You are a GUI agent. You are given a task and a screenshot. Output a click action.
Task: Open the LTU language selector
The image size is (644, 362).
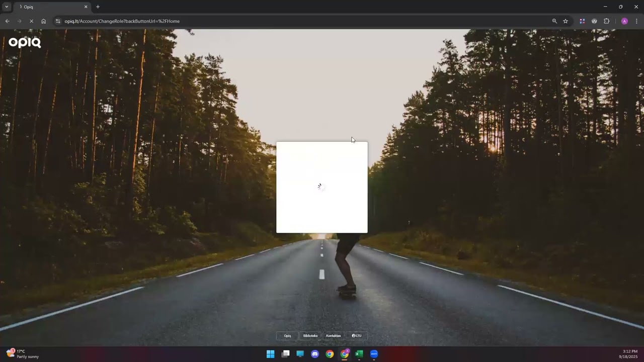(x=356, y=336)
